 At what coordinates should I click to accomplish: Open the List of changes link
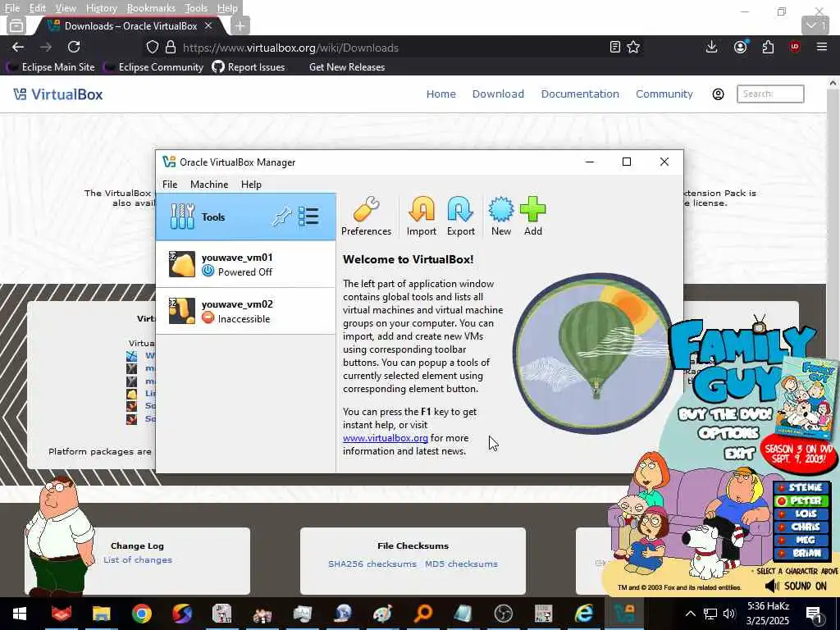click(x=138, y=559)
